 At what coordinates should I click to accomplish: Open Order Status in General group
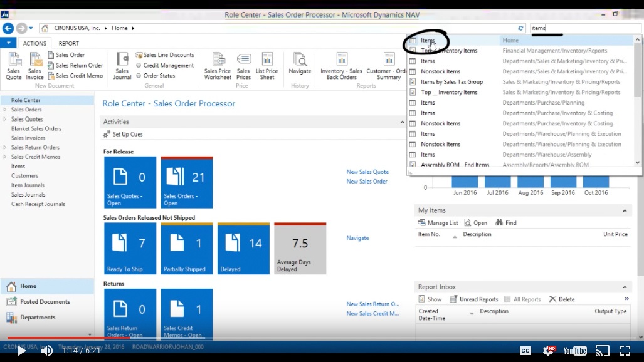156,76
